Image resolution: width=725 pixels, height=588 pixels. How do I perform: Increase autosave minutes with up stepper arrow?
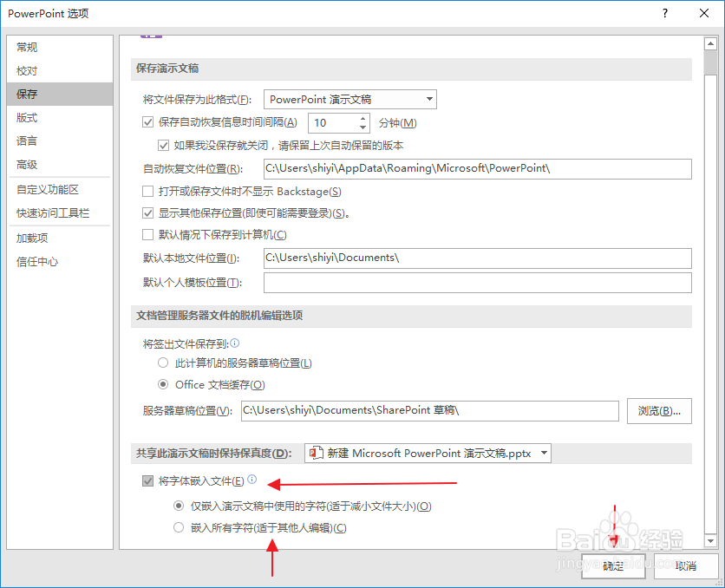[362, 118]
